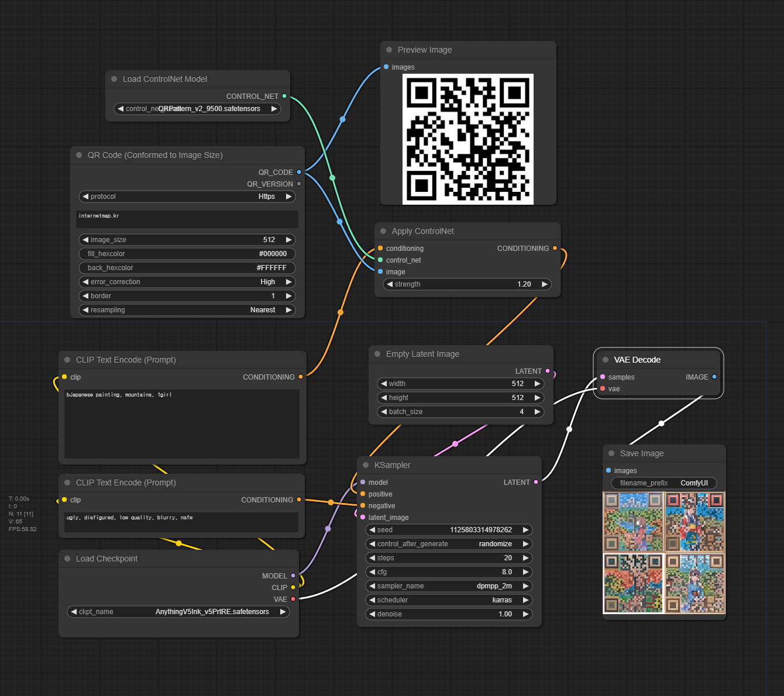Collapse the Apply ControlNet node dot

point(383,231)
